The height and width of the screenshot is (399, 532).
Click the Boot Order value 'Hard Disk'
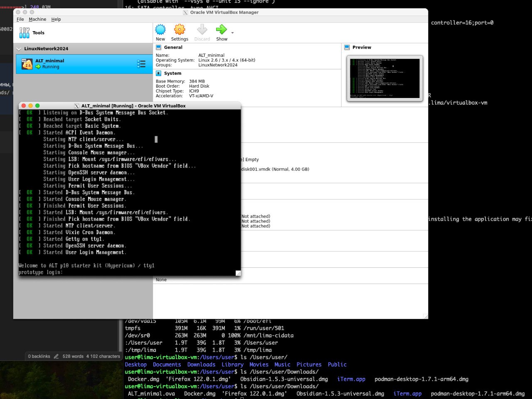click(x=199, y=86)
